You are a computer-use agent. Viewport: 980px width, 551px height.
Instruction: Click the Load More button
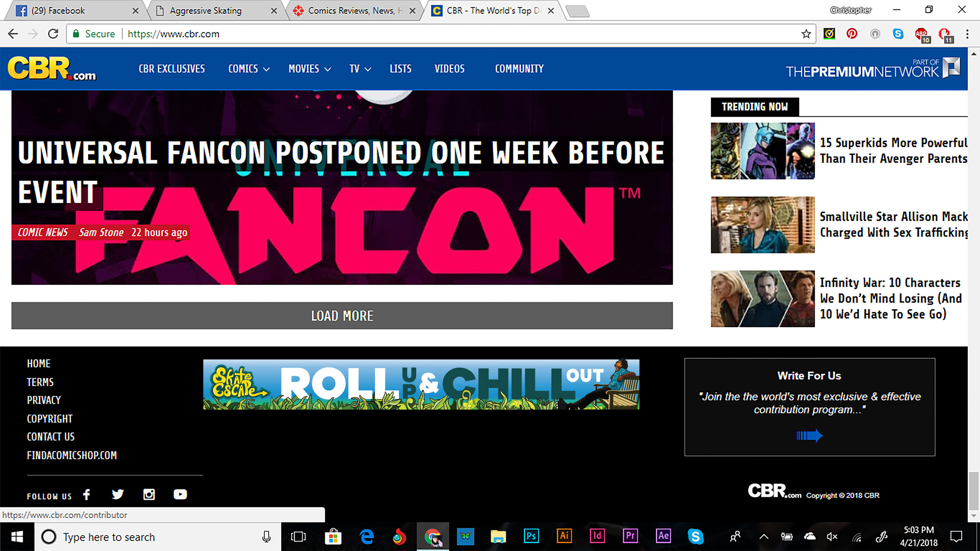tap(342, 315)
